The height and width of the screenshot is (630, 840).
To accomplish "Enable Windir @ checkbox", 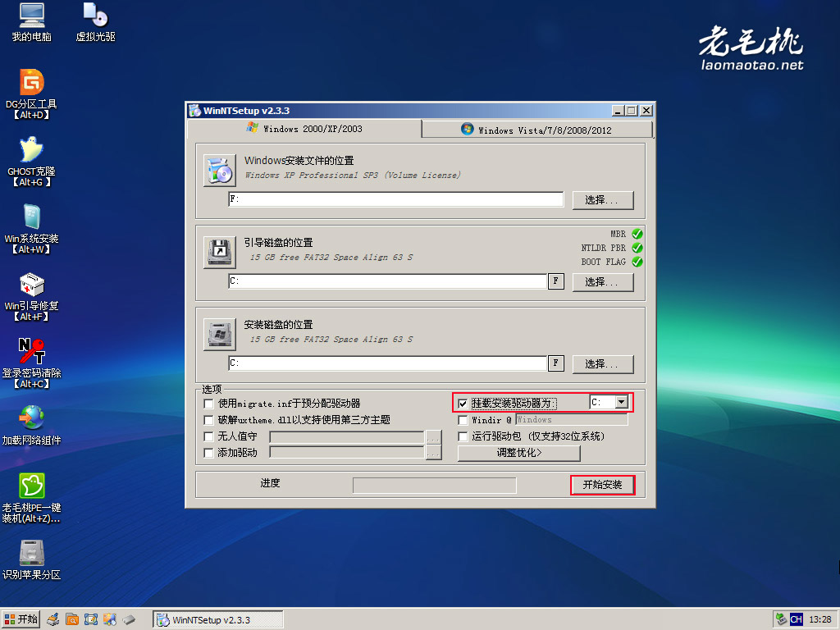I will 463,420.
